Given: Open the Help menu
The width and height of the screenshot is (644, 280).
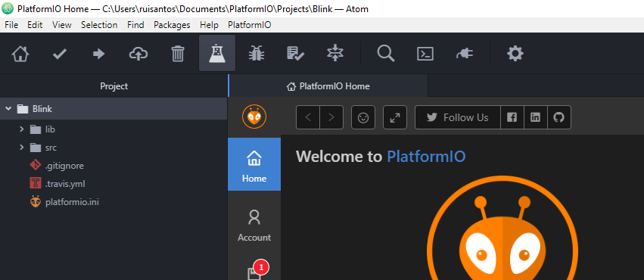Looking at the screenshot, I should (209, 25).
